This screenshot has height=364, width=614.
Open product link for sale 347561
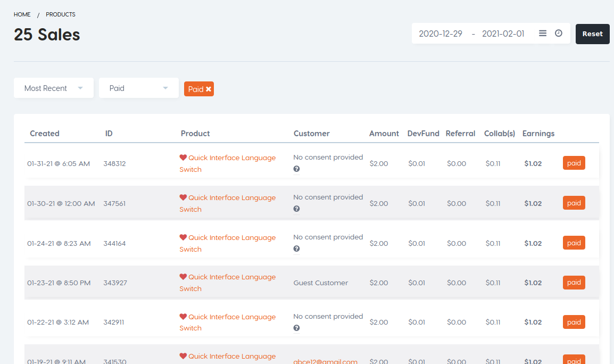(x=228, y=203)
